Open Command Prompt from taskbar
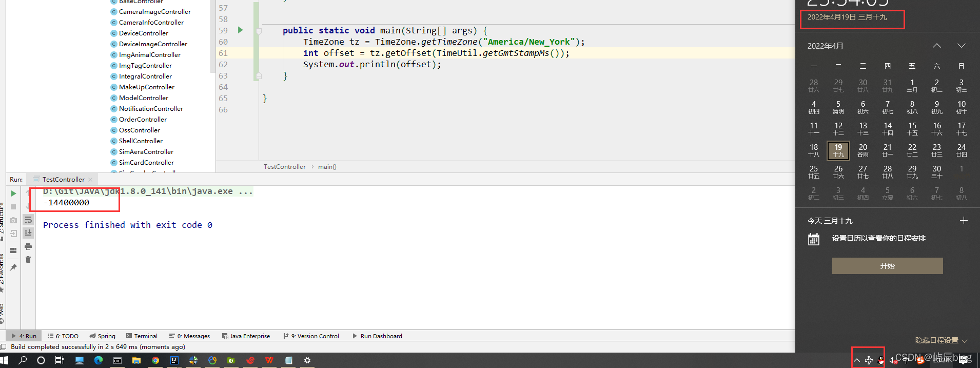 click(x=117, y=360)
